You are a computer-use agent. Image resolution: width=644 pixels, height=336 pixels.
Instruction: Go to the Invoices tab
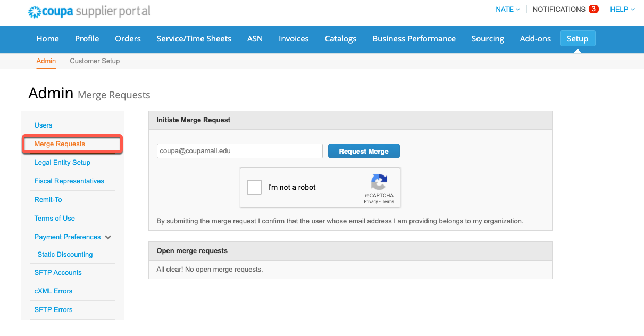click(294, 38)
